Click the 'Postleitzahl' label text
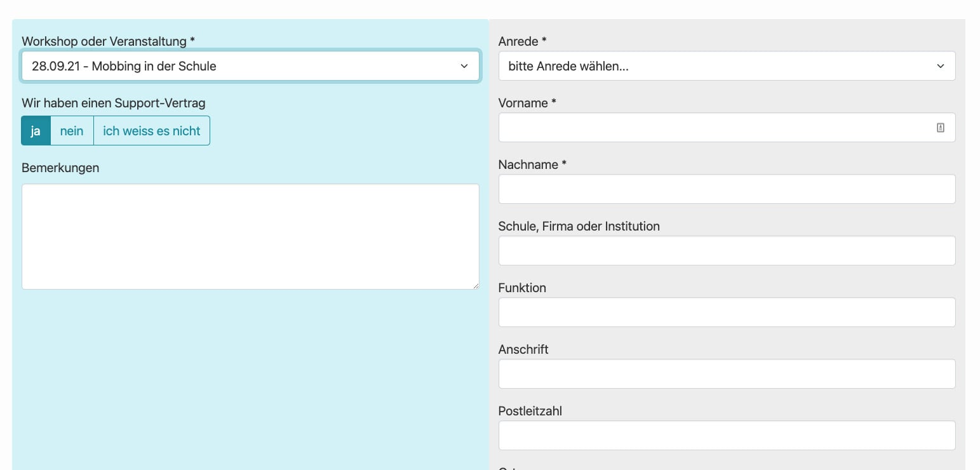This screenshot has height=470, width=980. pyautogui.click(x=530, y=411)
